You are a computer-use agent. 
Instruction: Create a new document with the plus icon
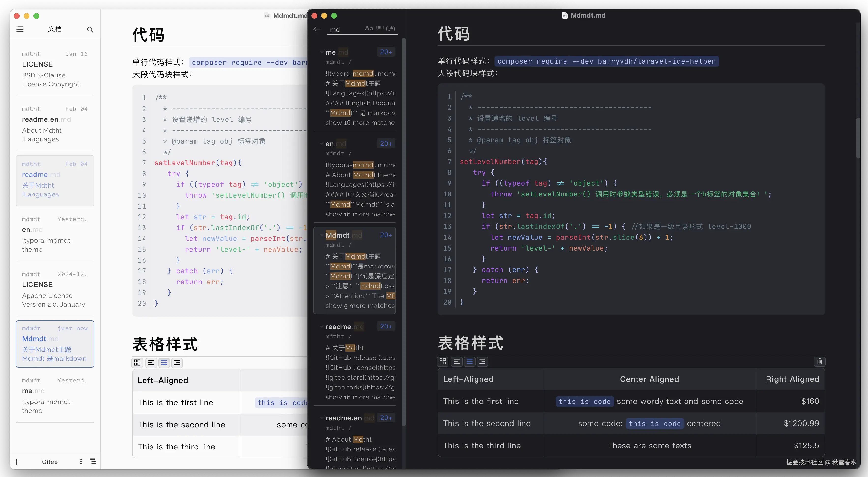pyautogui.click(x=16, y=462)
